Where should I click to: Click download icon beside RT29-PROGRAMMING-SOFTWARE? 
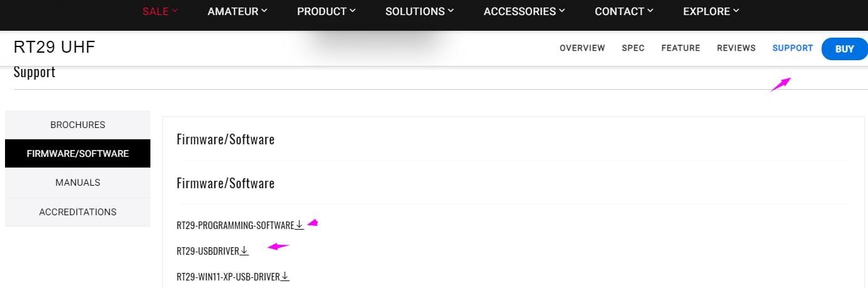(300, 225)
